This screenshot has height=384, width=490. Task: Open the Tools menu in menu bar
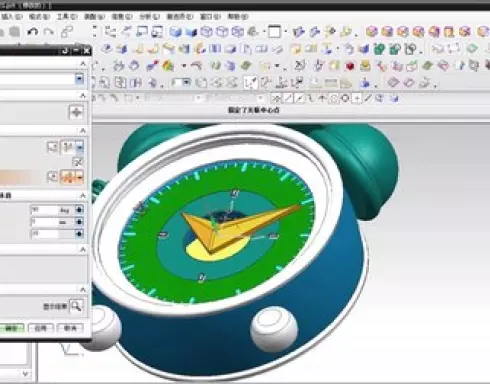pyautogui.click(x=67, y=16)
